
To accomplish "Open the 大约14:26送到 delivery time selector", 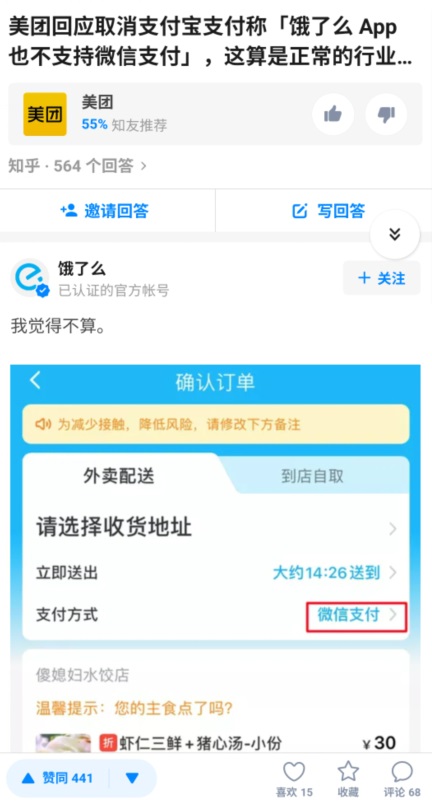I will 334,573.
